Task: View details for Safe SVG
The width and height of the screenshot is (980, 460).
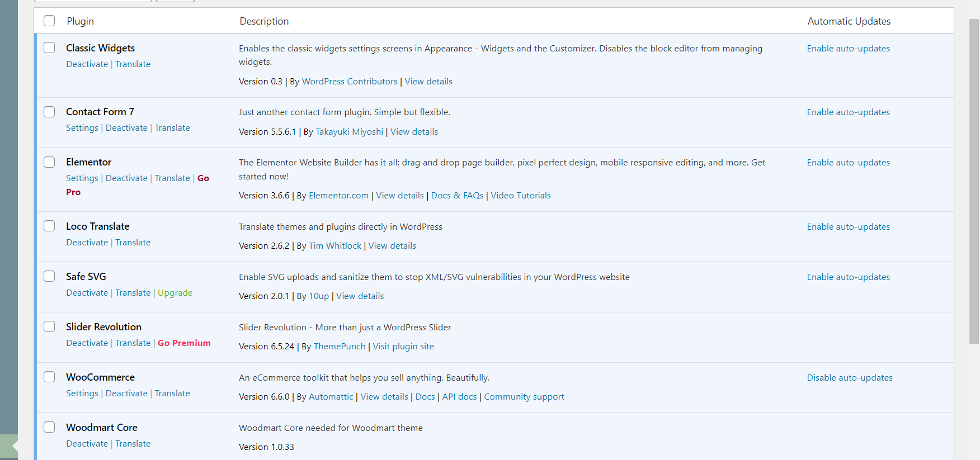Action: coord(360,296)
